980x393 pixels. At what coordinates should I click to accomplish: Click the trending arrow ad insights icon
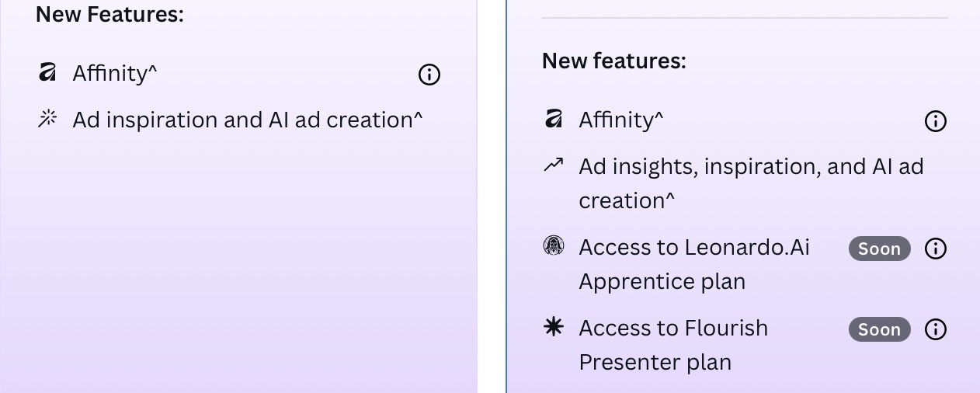554,165
